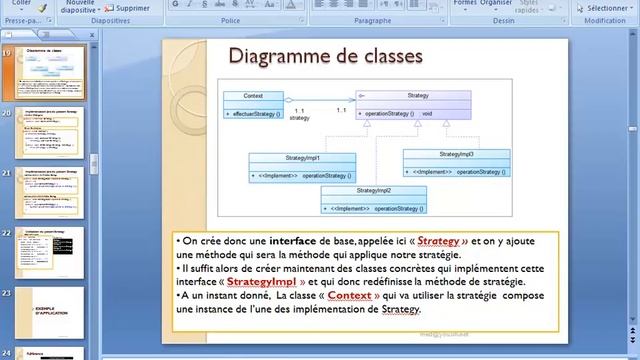The height and width of the screenshot is (360, 640).
Task: Select slide 19 thumbnail
Action: click(x=49, y=73)
